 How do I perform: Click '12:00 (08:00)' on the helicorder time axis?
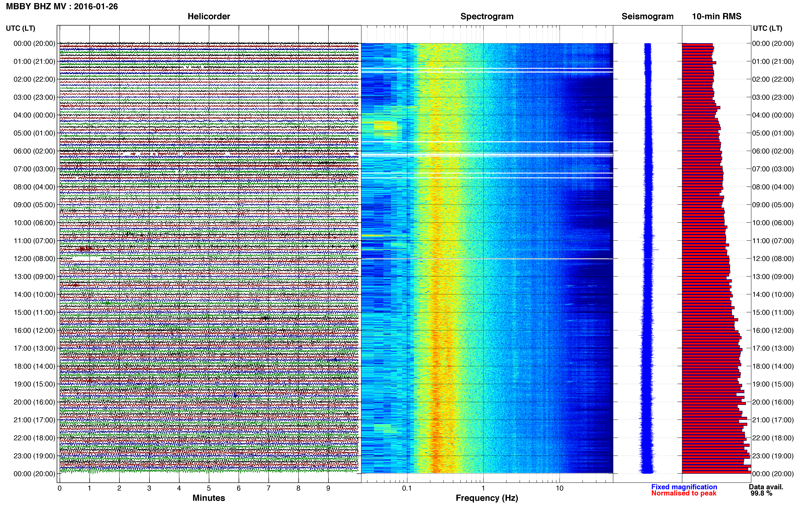point(34,258)
